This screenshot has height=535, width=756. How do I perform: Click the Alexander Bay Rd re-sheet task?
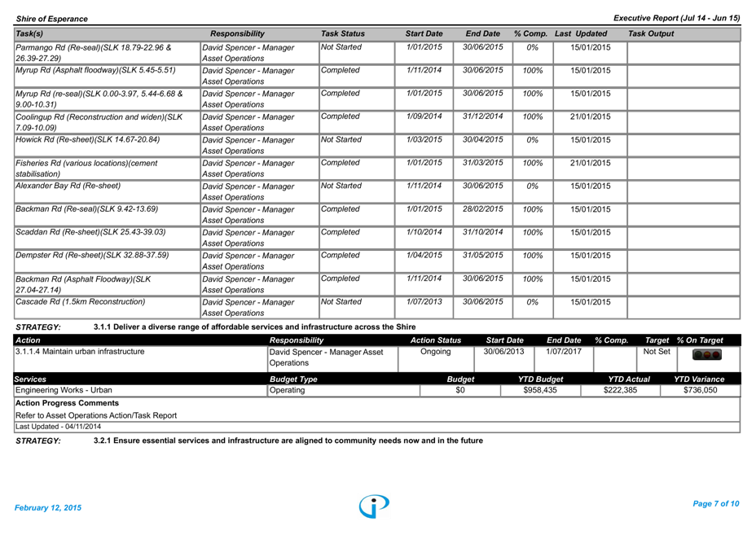68,186
